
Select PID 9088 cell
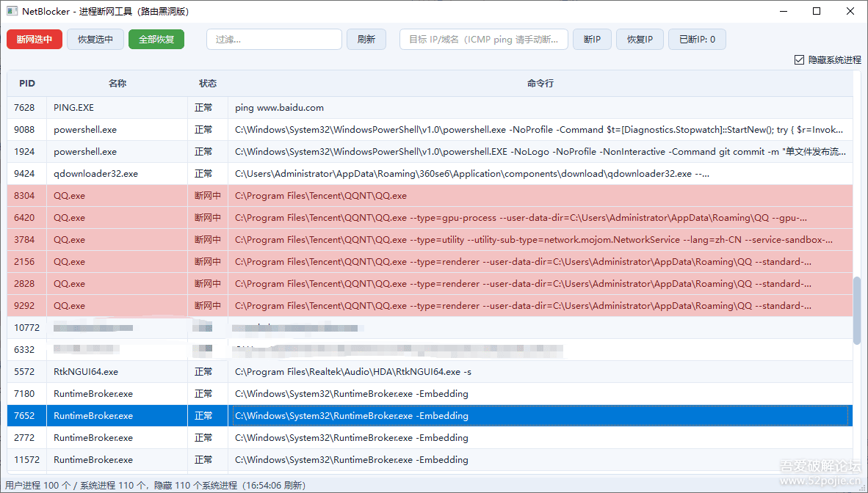tap(27, 129)
